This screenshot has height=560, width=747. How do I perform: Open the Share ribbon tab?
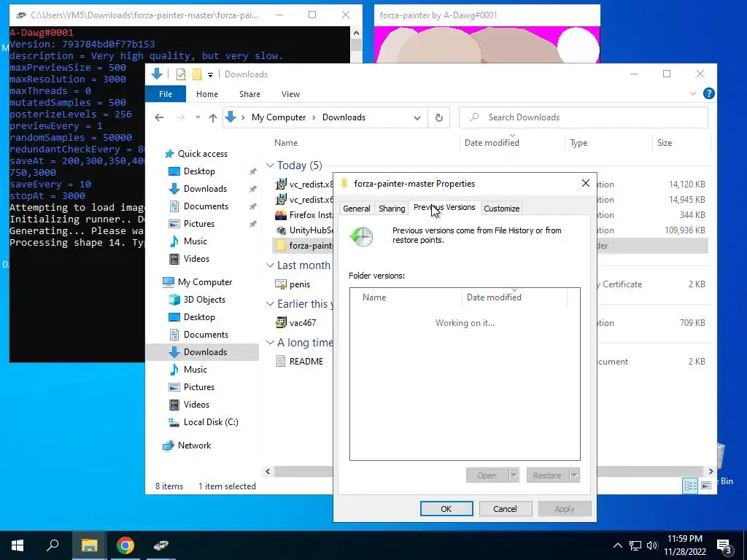pyautogui.click(x=249, y=94)
